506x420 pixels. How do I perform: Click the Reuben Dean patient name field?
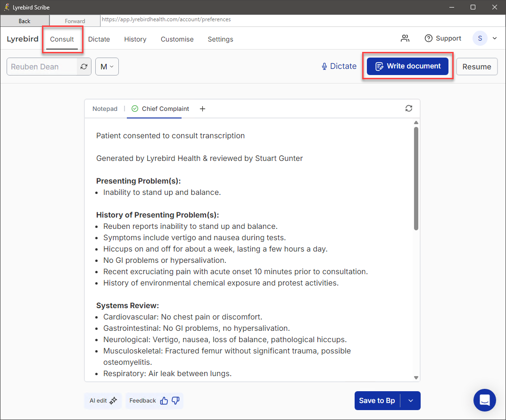pos(42,67)
